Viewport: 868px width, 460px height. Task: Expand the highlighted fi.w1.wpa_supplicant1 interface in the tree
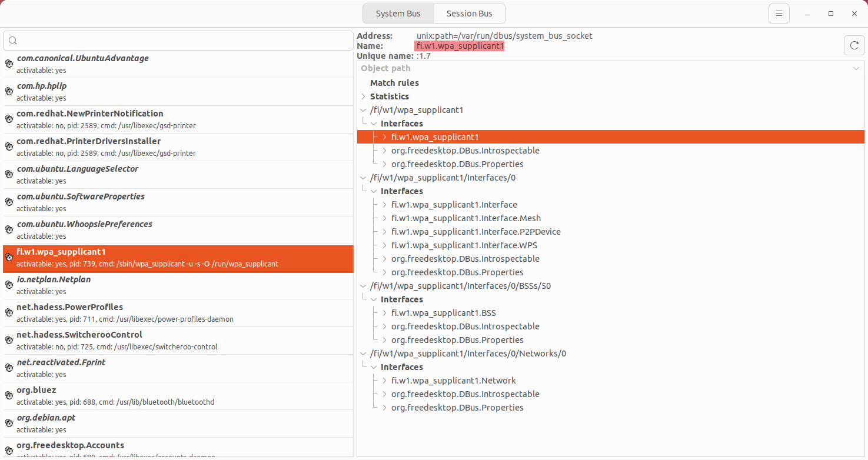pos(384,137)
